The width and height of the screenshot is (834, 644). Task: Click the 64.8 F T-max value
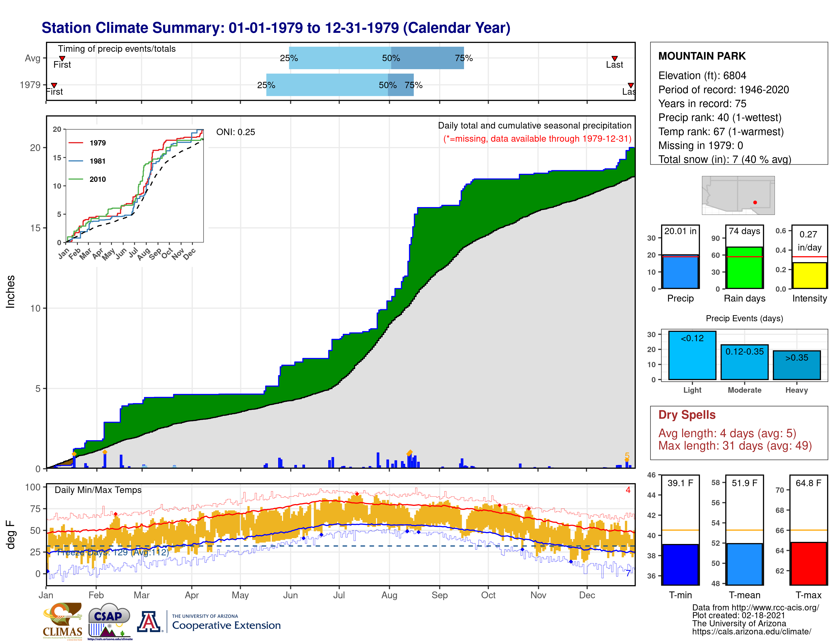[809, 483]
